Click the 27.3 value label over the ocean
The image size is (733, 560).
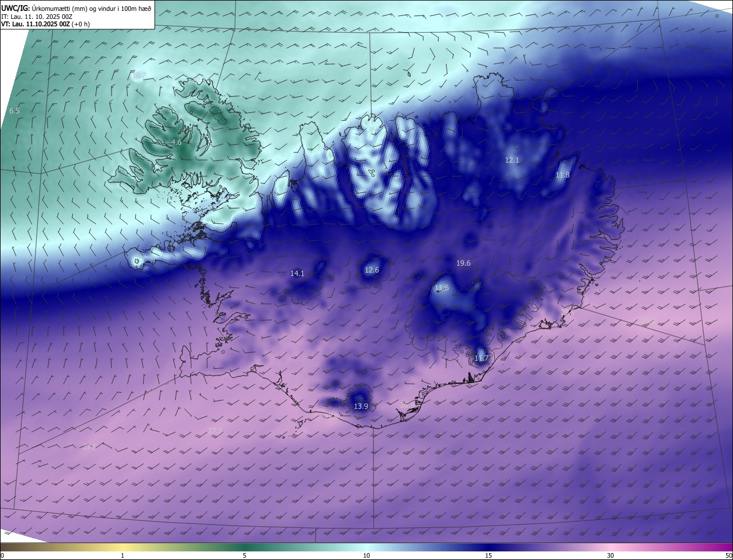tap(215, 431)
